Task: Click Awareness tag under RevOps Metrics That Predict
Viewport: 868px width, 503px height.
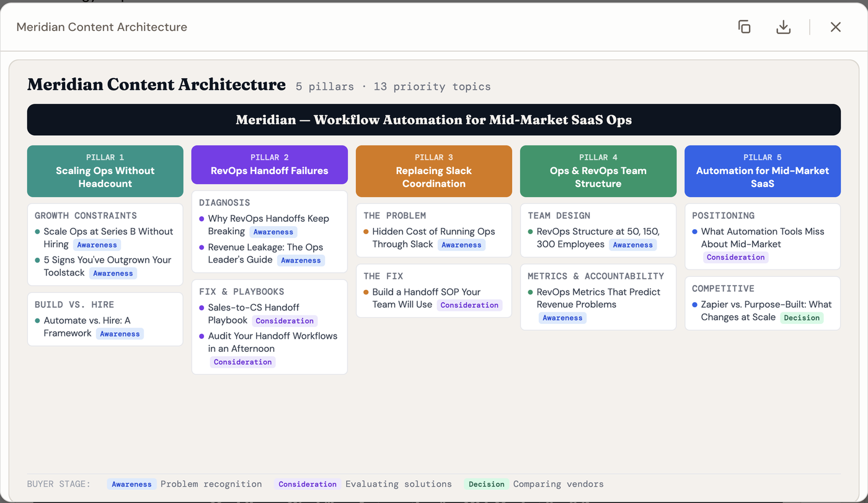Action: (x=562, y=318)
